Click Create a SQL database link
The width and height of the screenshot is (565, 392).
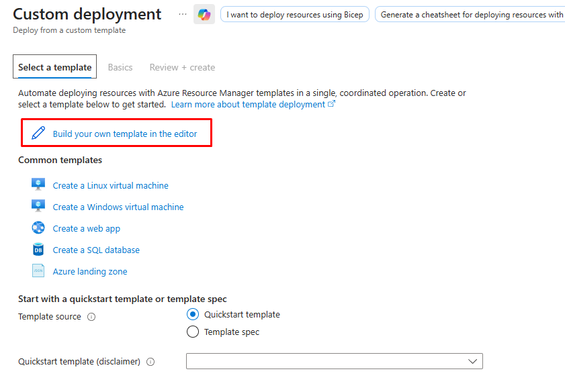click(x=96, y=250)
